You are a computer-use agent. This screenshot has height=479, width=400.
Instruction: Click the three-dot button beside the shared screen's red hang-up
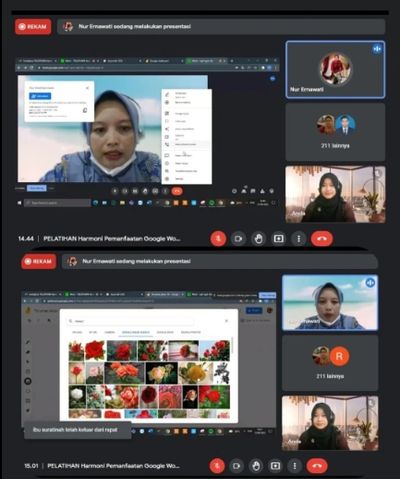click(x=165, y=191)
